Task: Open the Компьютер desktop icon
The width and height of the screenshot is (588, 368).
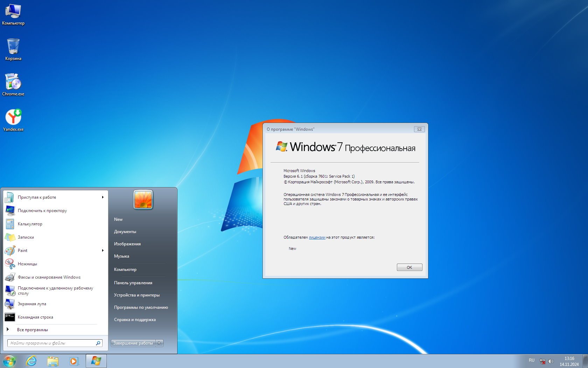Action: (13, 15)
